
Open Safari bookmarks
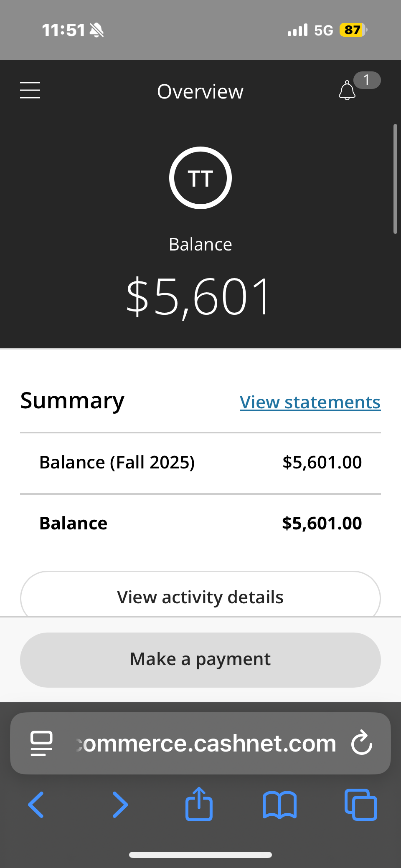click(279, 805)
